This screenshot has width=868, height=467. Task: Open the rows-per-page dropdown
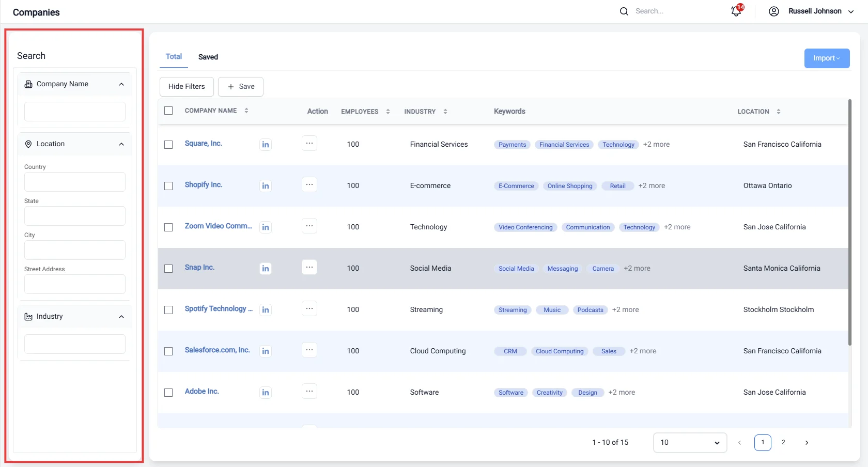[690, 443]
